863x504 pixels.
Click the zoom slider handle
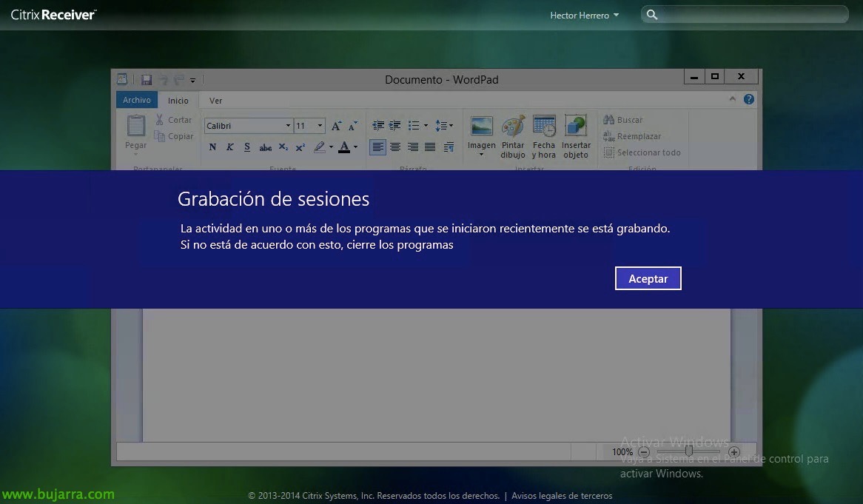click(x=688, y=451)
